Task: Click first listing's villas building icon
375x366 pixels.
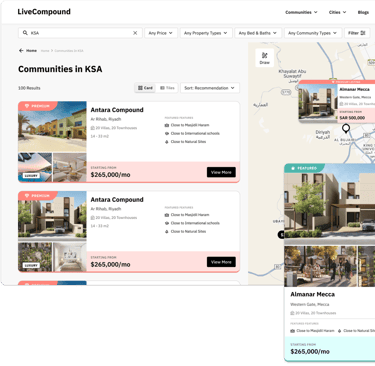Action: tap(93, 128)
